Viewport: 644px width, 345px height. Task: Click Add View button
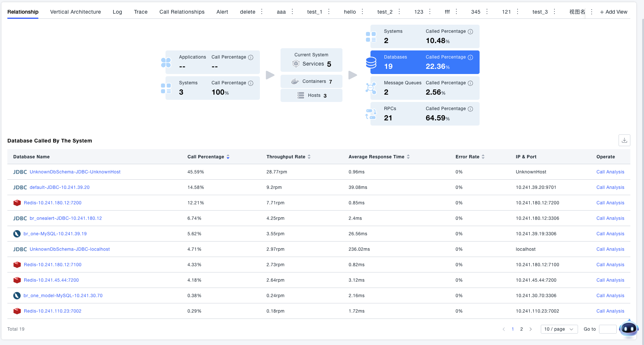pyautogui.click(x=613, y=12)
